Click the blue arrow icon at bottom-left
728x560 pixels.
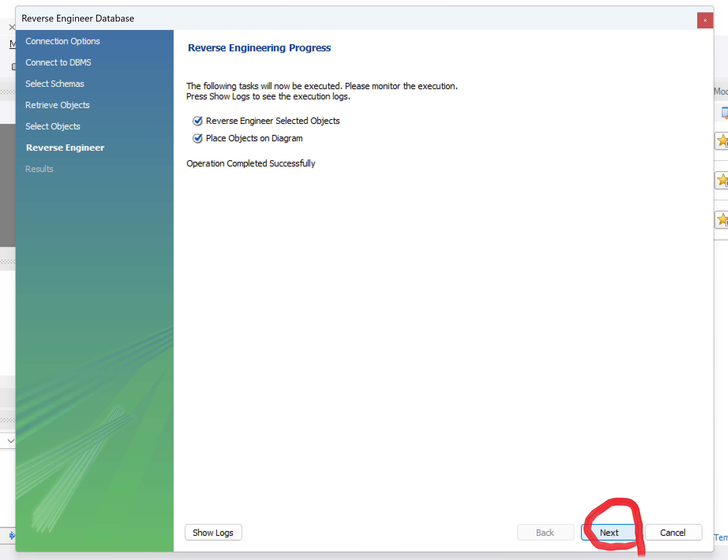(x=12, y=535)
